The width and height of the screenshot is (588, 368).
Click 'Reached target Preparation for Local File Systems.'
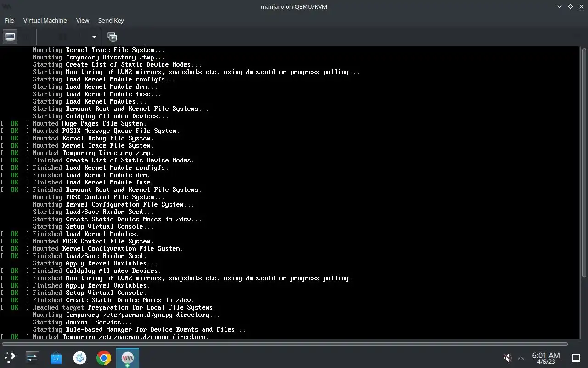[x=124, y=307]
